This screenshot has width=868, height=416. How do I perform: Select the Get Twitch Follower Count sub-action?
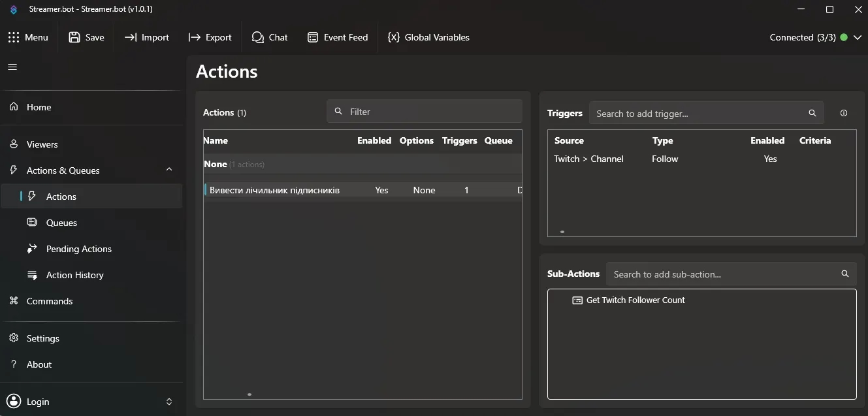(635, 300)
